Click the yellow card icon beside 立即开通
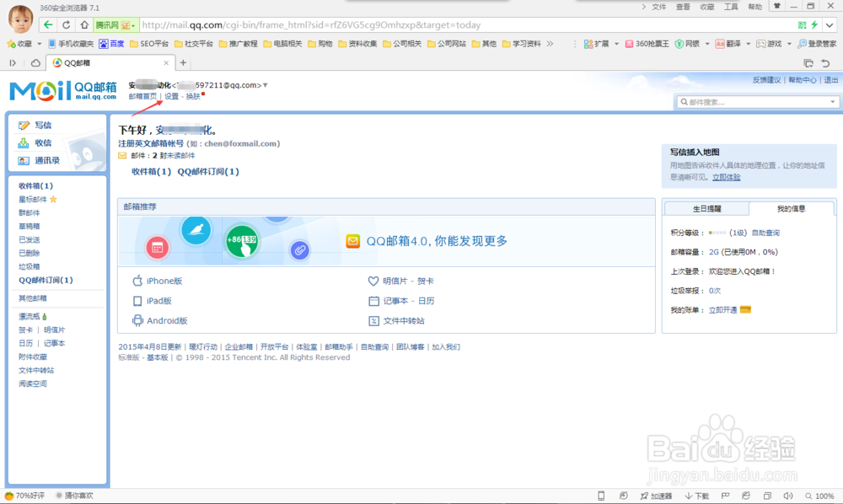Screen dimensions: 843x504 [x=745, y=309]
